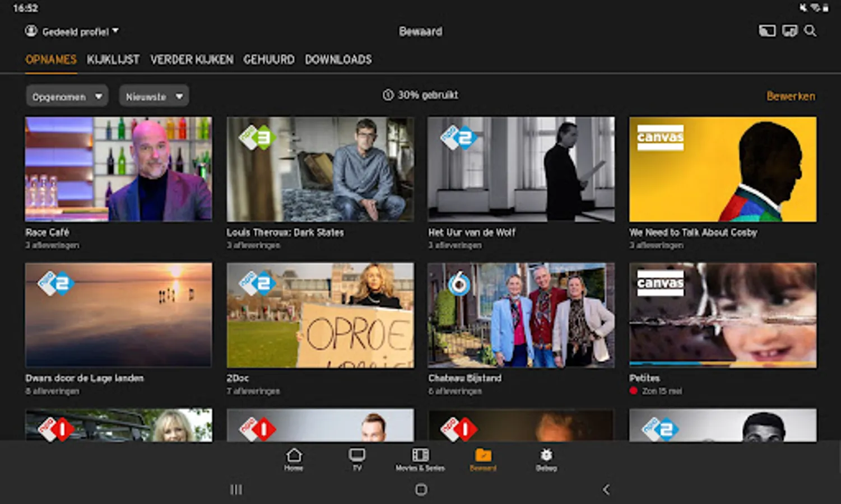841x504 pixels.
Task: Switch to the DOWNLOADS tab
Action: click(x=338, y=59)
